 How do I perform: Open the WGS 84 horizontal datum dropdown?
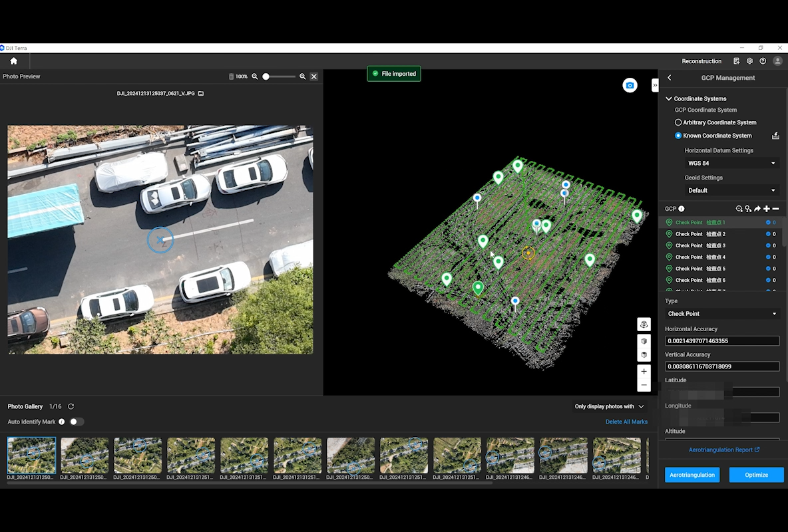point(731,164)
